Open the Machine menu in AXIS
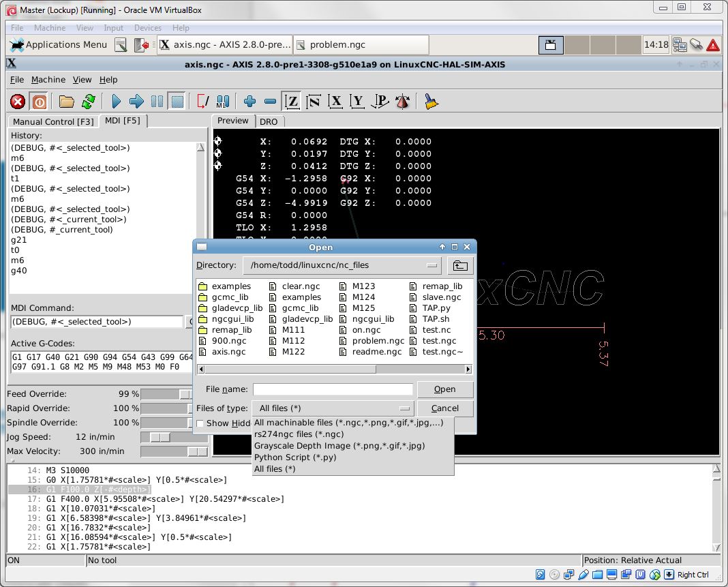This screenshot has width=728, height=587. coord(48,80)
